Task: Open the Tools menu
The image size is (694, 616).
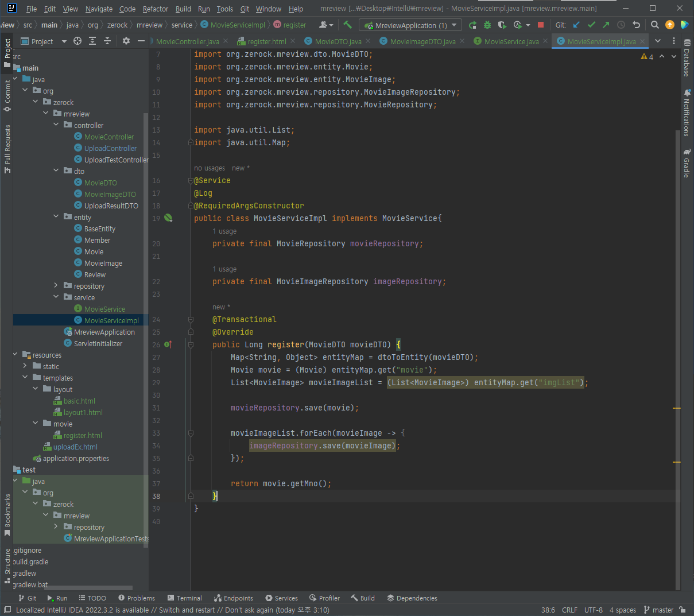Action: coord(224,9)
